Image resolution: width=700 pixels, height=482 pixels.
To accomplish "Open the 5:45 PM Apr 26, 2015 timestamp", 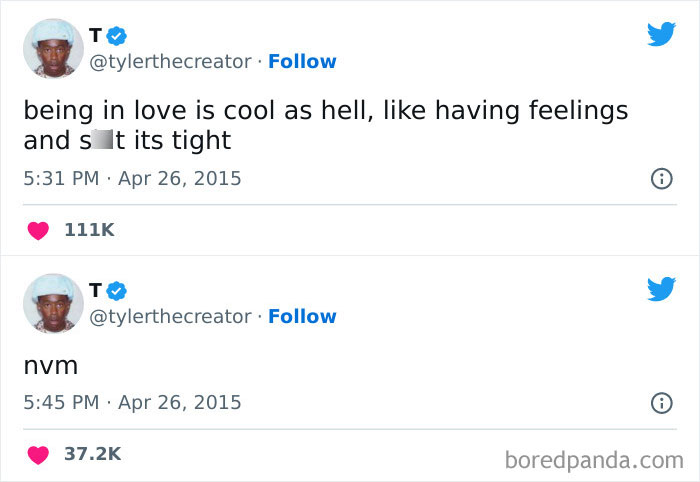I will click(132, 403).
